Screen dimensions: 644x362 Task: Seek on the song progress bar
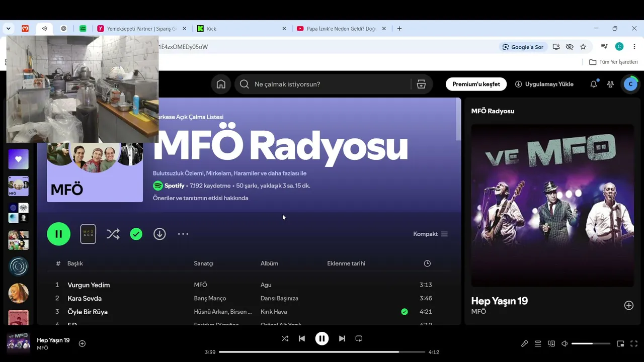pyautogui.click(x=322, y=352)
